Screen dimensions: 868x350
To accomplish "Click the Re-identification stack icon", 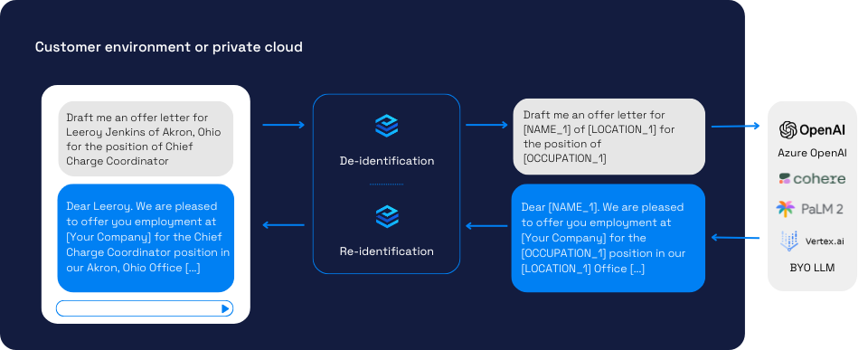I will coord(386,216).
